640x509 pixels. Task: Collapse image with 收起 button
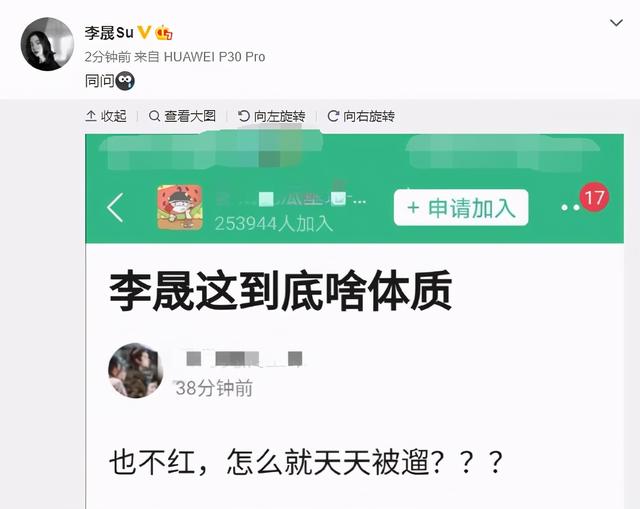(x=106, y=116)
